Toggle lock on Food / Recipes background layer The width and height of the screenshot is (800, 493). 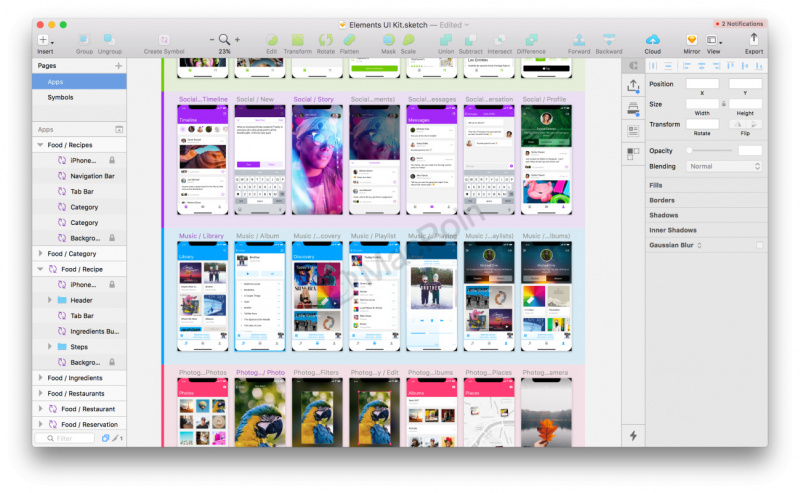[111, 238]
